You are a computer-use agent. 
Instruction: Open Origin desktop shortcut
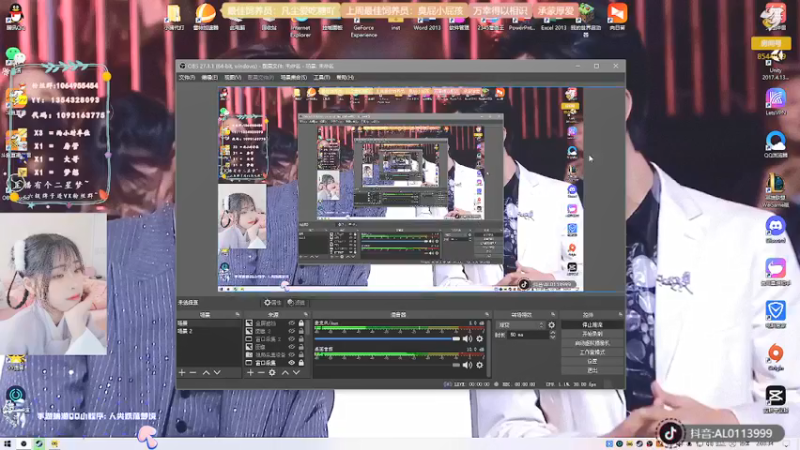776,357
